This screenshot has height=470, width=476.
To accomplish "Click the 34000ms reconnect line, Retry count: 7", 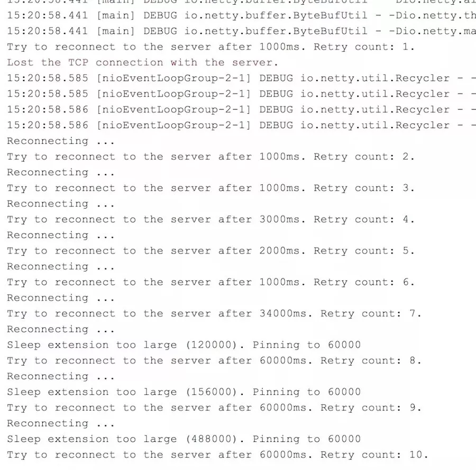I will click(x=214, y=313).
